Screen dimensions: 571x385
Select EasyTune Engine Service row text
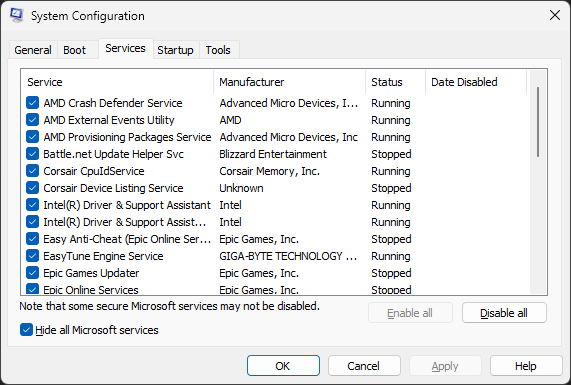tap(103, 256)
